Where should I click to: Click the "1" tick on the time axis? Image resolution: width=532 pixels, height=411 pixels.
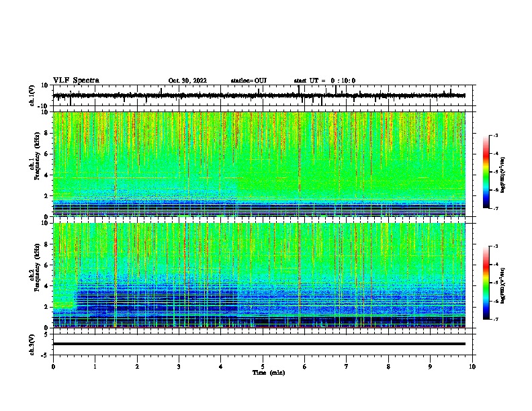pyautogui.click(x=95, y=367)
